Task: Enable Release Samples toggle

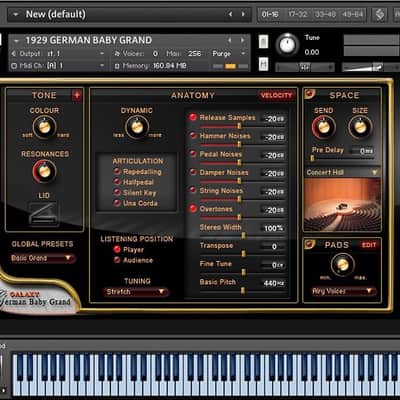Action: point(193,117)
